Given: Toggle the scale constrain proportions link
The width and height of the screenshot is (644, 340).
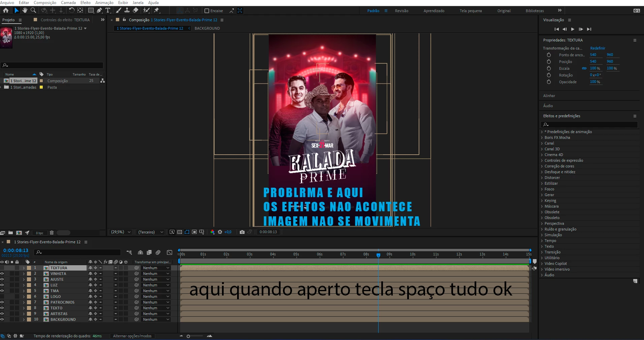Looking at the screenshot, I should [x=584, y=68].
